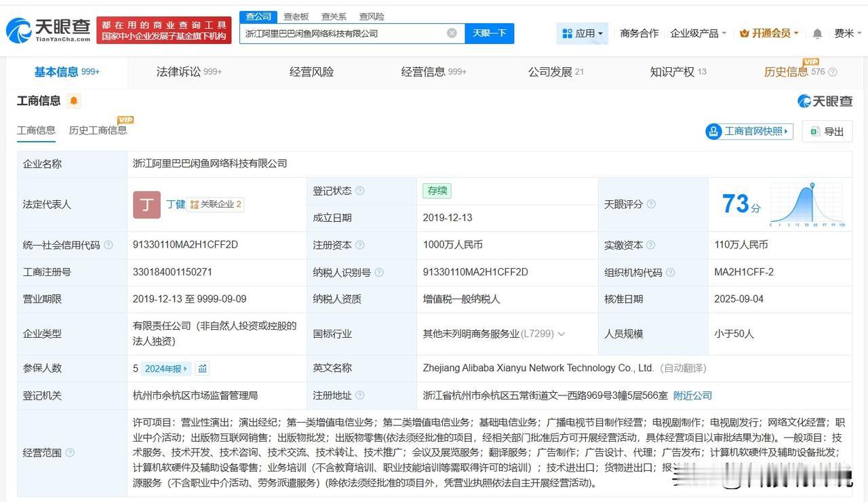868x502 pixels.
Task: Open the 商务合作 link
Action: point(639,33)
